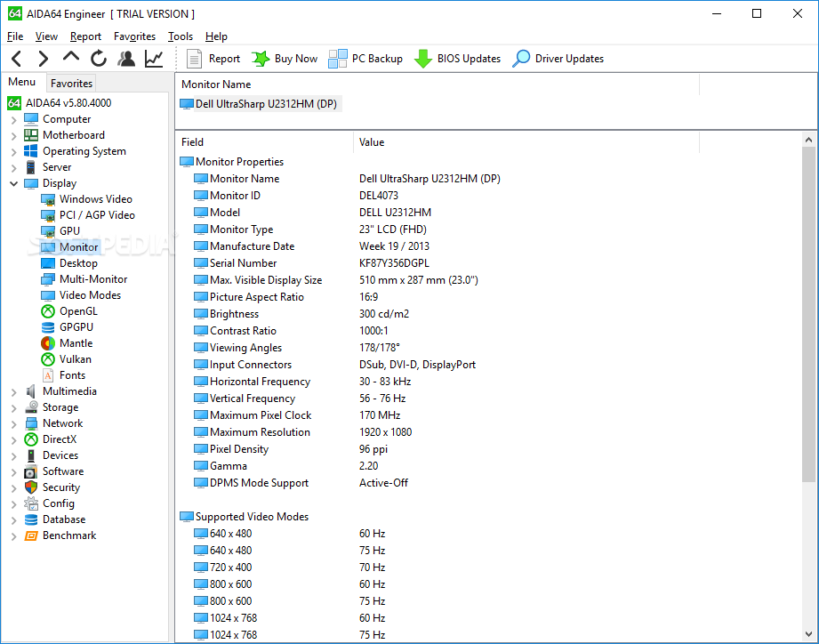The image size is (819, 644).
Task: Click the Serial Number row
Action: [x=488, y=263]
